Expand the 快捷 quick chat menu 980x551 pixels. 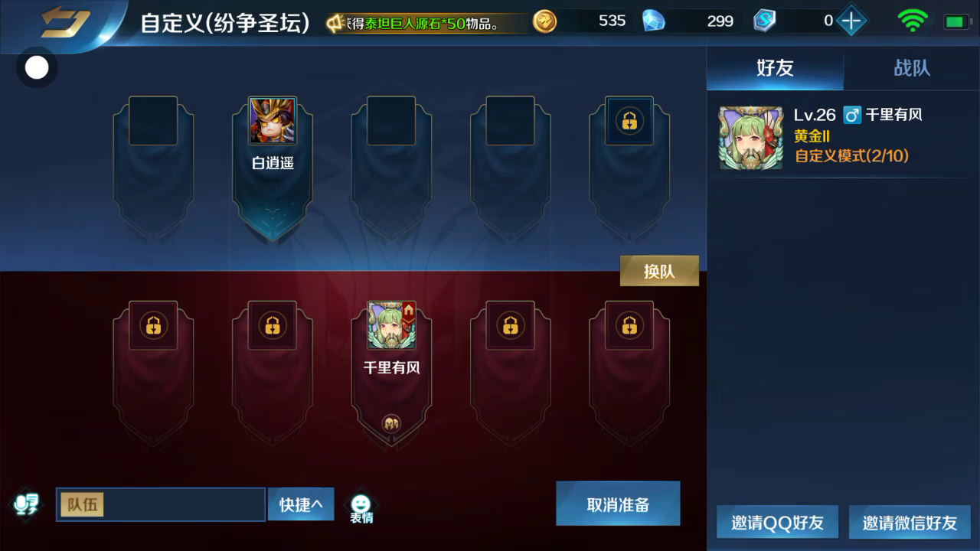[x=301, y=504]
